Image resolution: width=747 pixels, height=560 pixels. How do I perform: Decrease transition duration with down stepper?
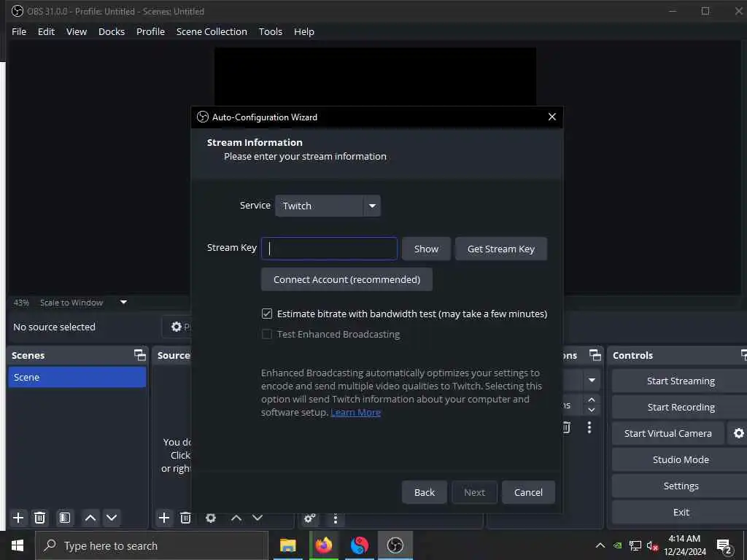(591, 410)
